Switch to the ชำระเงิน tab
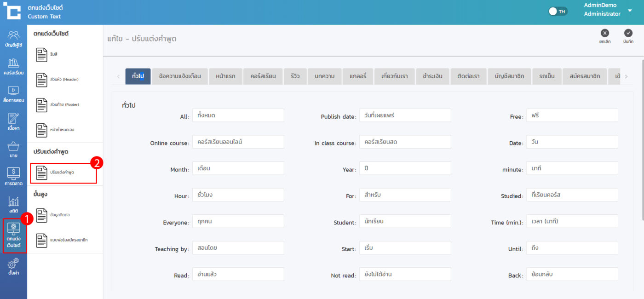This screenshot has width=644, height=299. tap(432, 76)
